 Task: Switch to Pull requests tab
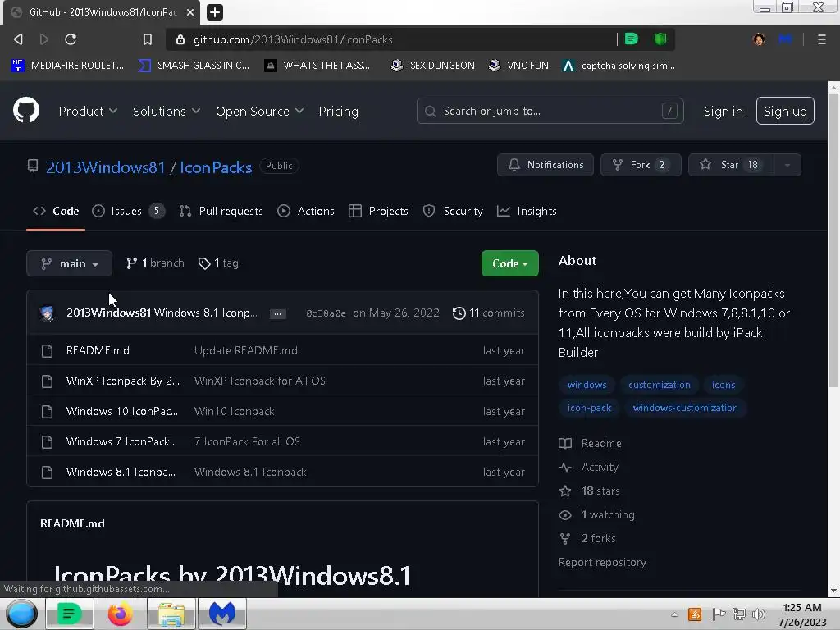[x=221, y=211]
